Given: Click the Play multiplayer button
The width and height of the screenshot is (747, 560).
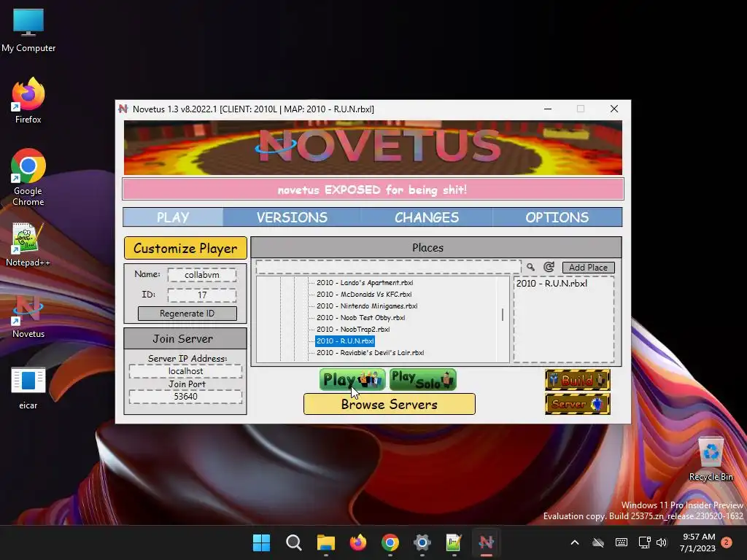Looking at the screenshot, I should coord(352,379).
